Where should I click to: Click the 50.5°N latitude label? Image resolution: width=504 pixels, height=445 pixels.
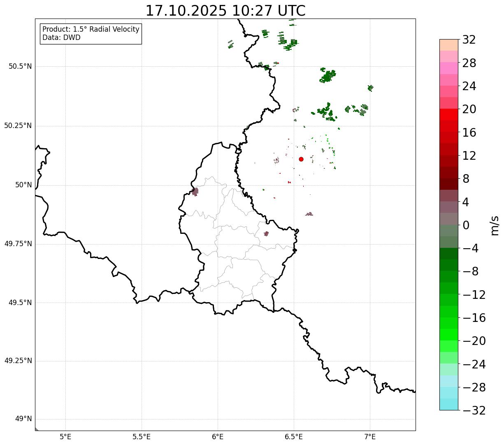point(20,66)
